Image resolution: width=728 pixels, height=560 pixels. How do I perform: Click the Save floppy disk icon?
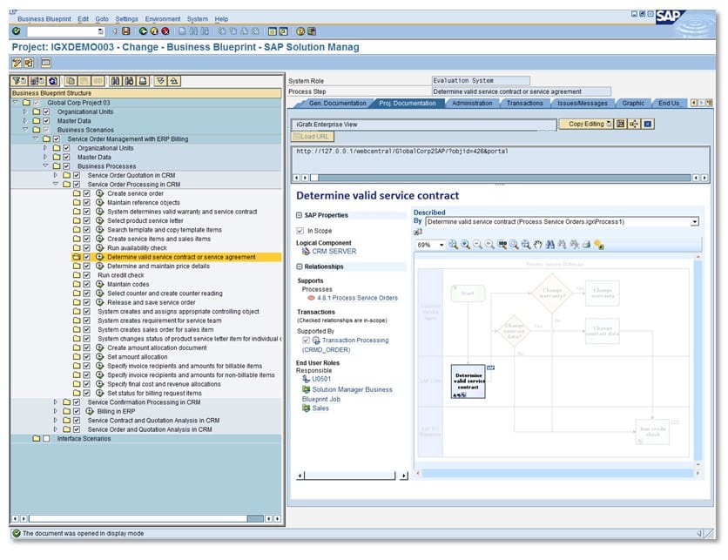pos(125,31)
